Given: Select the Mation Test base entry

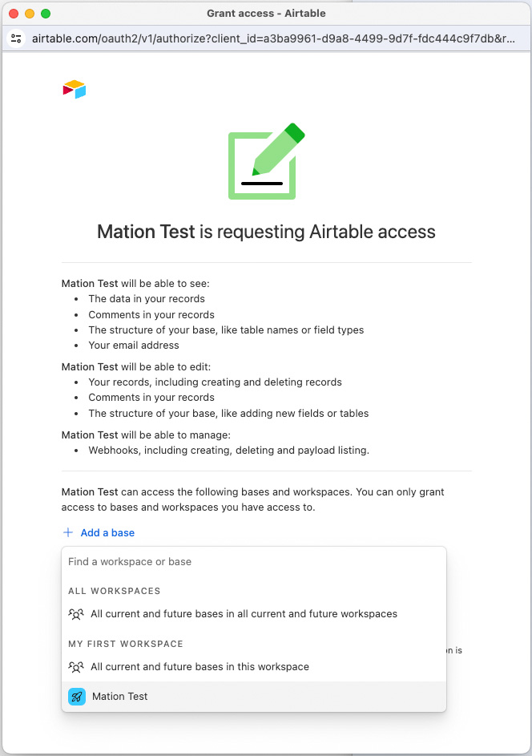Looking at the screenshot, I should point(120,697).
